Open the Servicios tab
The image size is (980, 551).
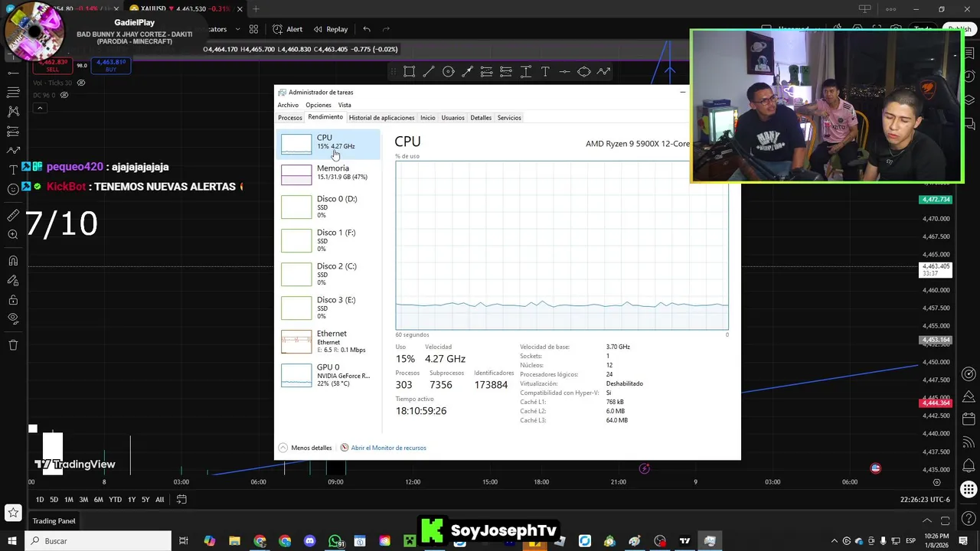point(509,118)
